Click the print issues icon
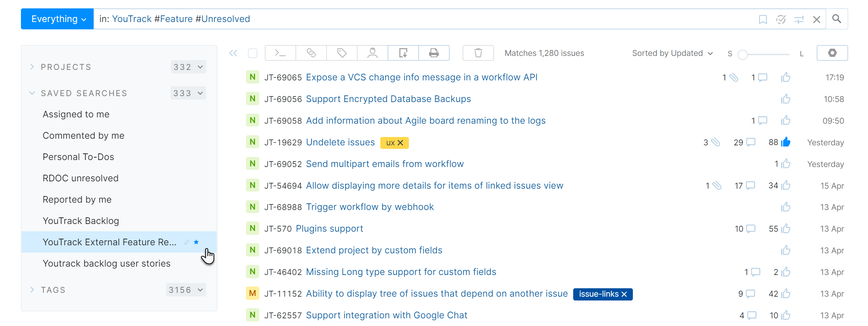Image resolution: width=868 pixels, height=326 pixels. click(434, 53)
